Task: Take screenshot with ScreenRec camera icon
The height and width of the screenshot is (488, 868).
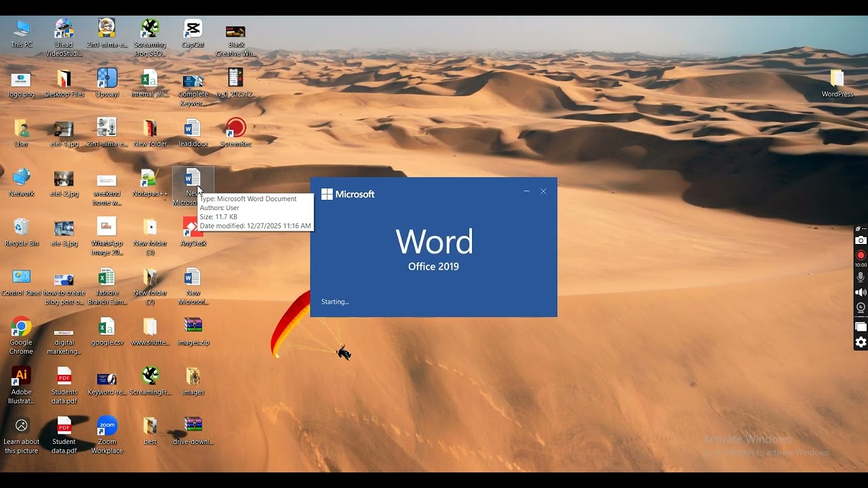Action: pos(861,241)
